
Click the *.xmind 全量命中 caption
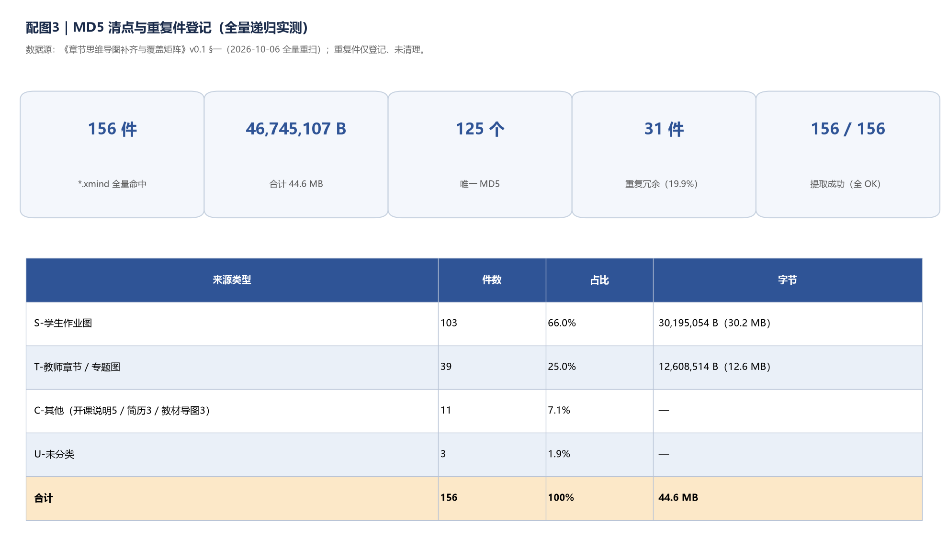pyautogui.click(x=112, y=184)
